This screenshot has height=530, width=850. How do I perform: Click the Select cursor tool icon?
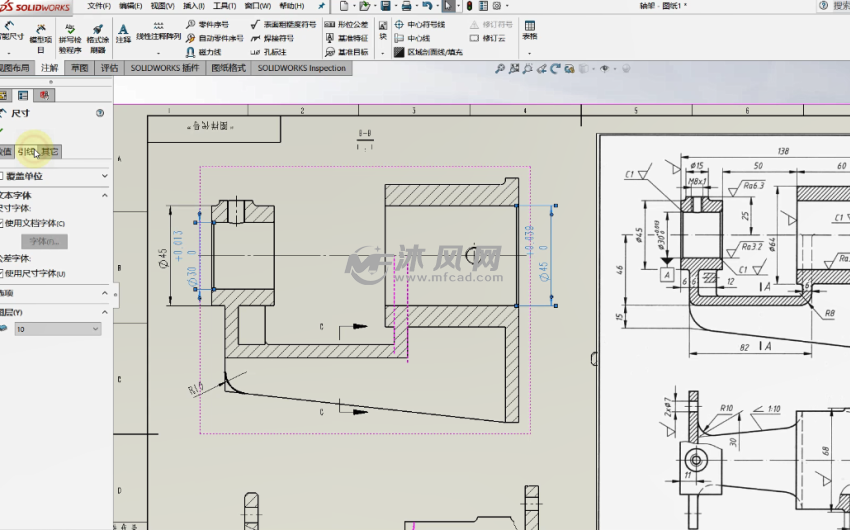(x=448, y=6)
